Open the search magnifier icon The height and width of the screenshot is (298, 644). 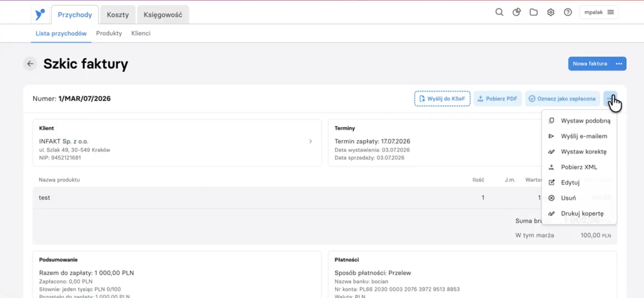[499, 12]
